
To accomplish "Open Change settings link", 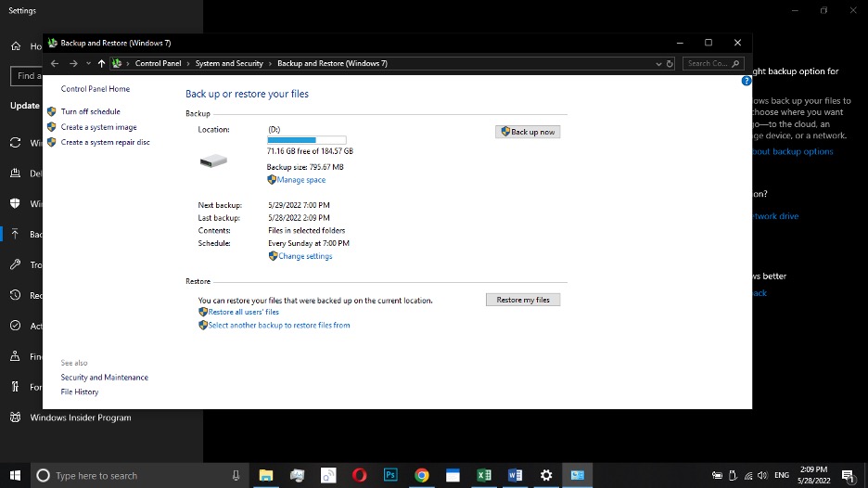I will (x=305, y=256).
